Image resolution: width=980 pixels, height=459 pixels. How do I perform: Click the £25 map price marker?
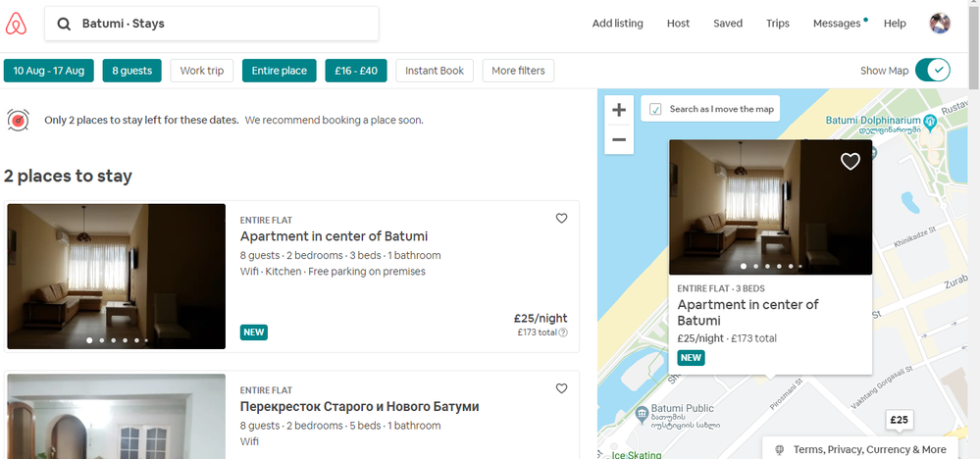[x=899, y=420]
